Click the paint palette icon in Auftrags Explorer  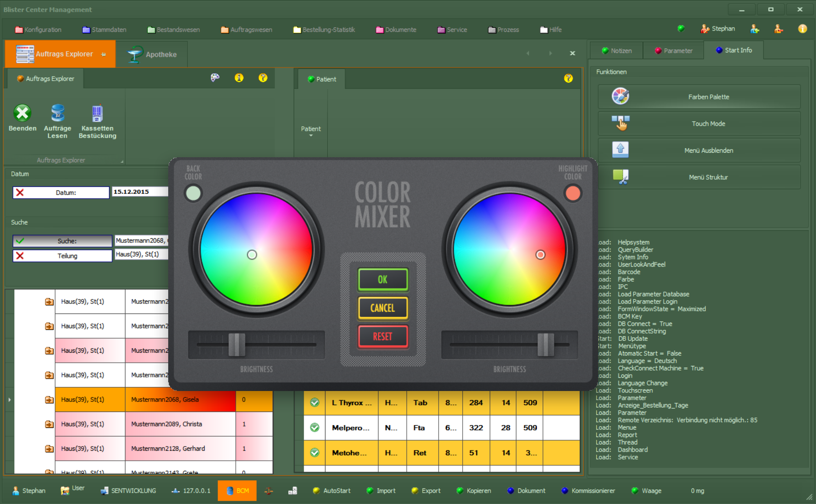(215, 78)
